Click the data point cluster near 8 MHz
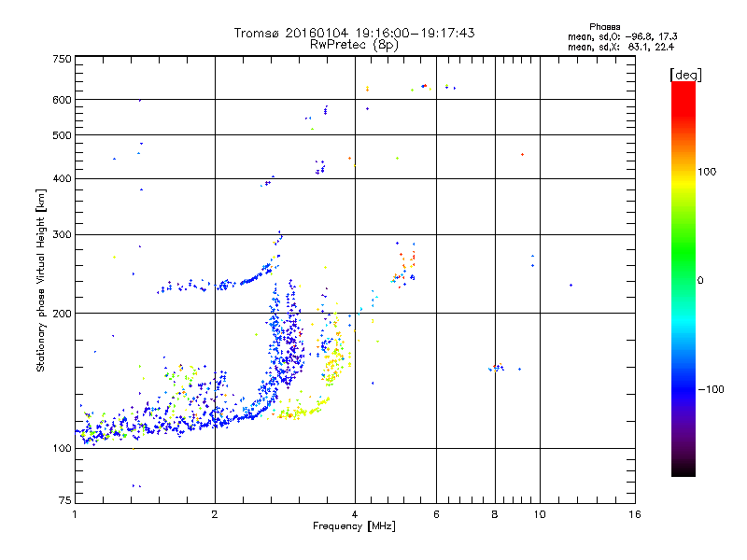Screen dimensions: 747x560 [x=497, y=368]
